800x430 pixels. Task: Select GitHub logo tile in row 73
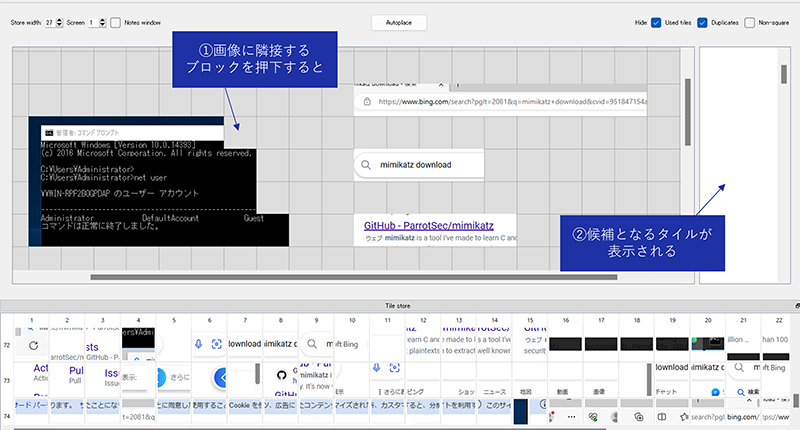(x=281, y=380)
